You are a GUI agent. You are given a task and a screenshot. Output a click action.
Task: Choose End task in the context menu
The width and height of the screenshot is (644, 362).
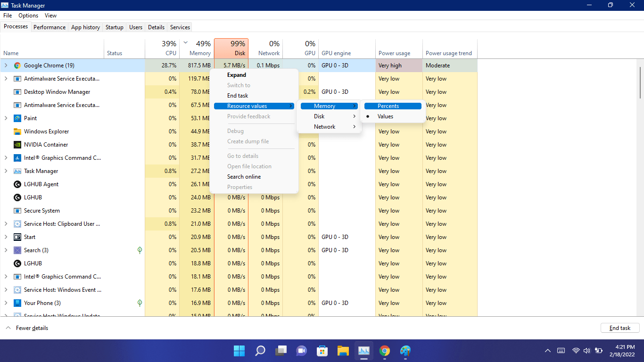254,96
